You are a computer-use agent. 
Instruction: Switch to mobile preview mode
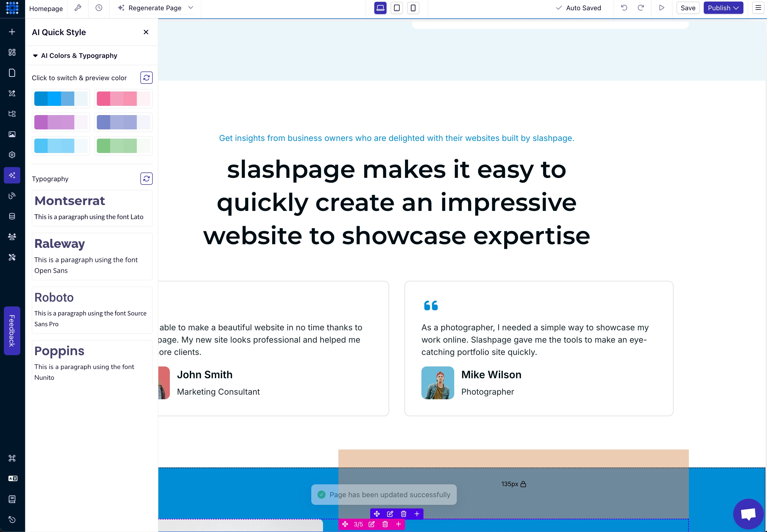tap(413, 8)
